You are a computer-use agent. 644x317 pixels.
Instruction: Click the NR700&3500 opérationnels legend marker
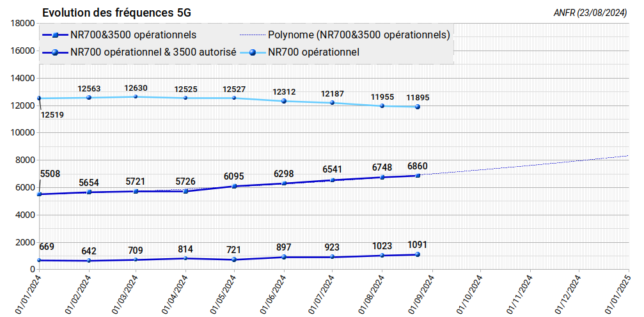[x=56, y=35]
